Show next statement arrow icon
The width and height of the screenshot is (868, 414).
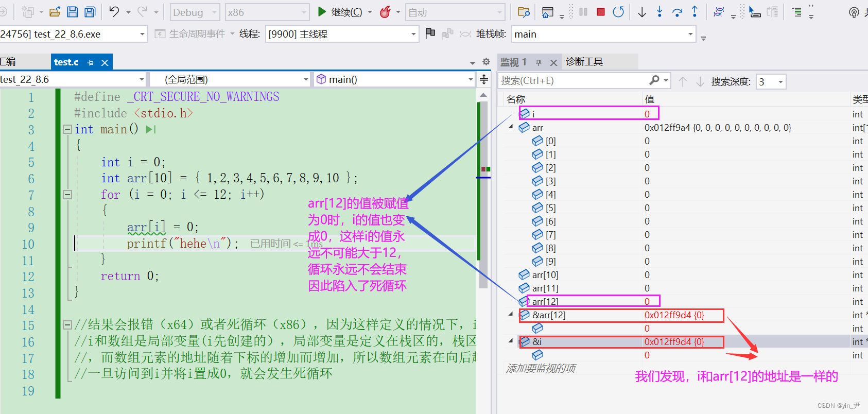[642, 12]
